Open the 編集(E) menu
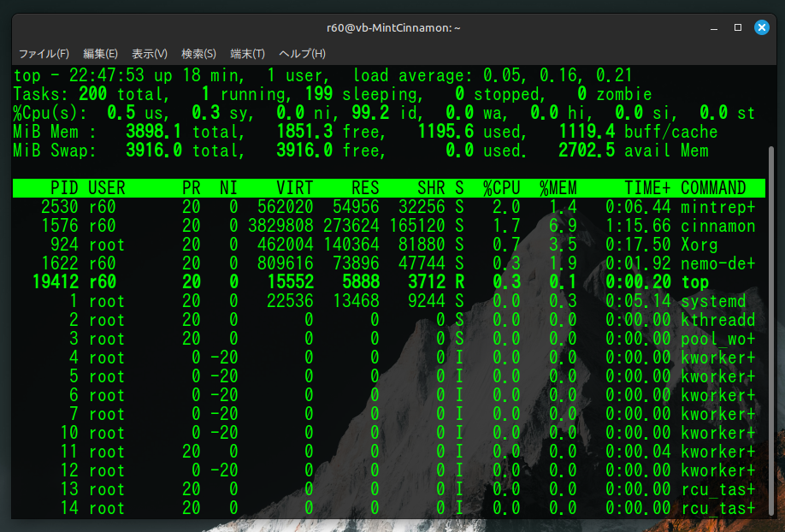Screen dimensions: 785x532 [100, 54]
